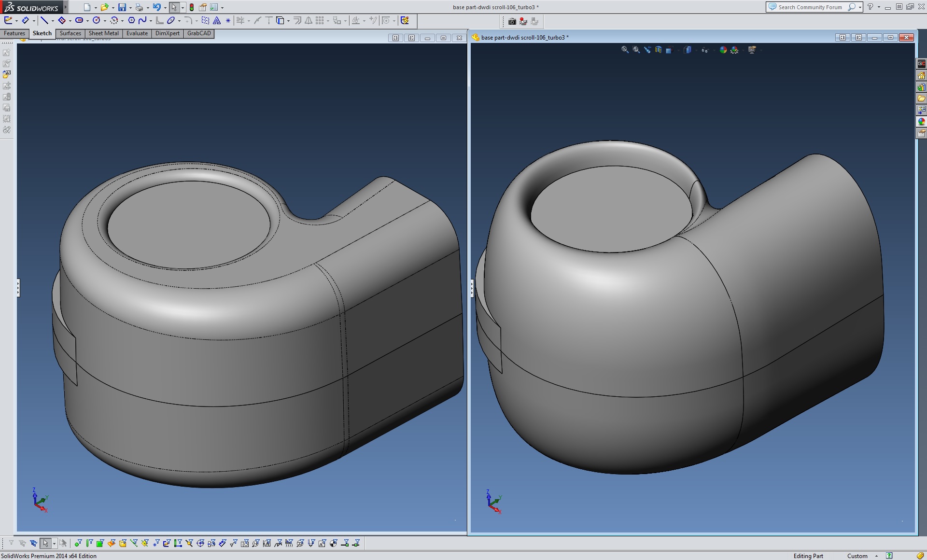Open the Evaluate tab
This screenshot has width=927, height=560.
[137, 33]
